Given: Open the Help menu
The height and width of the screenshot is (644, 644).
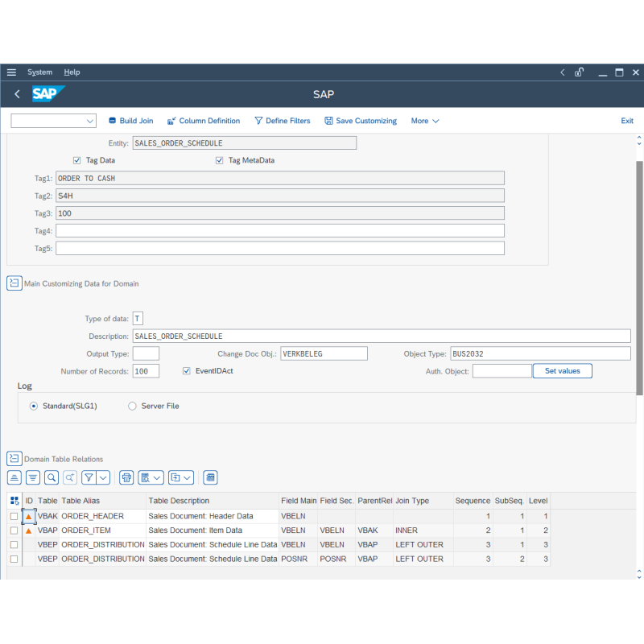Looking at the screenshot, I should click(x=72, y=72).
